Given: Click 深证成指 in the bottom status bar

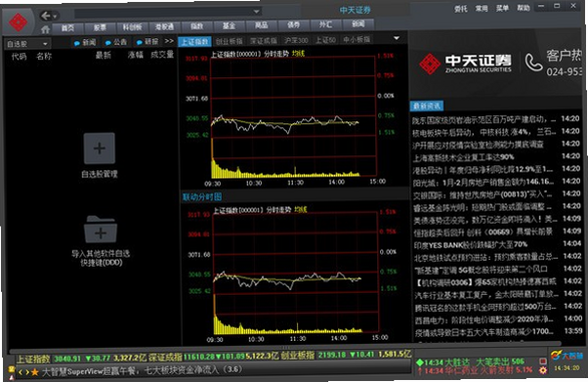Looking at the screenshot, I should tap(165, 356).
